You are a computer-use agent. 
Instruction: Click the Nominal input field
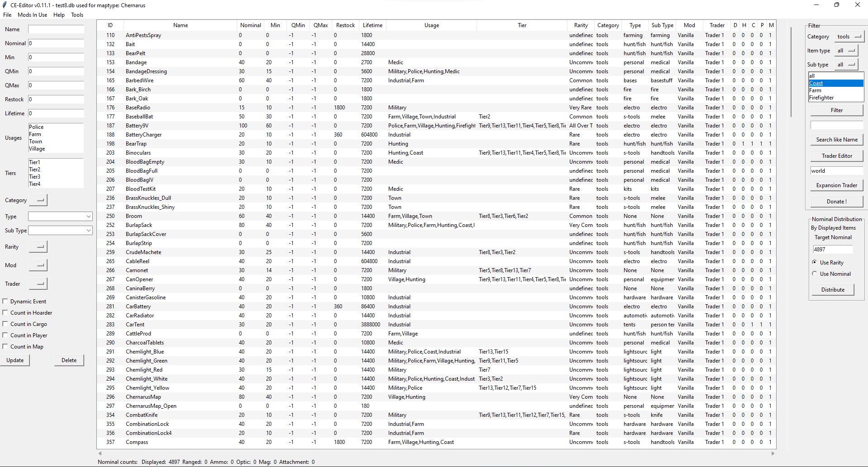point(56,43)
